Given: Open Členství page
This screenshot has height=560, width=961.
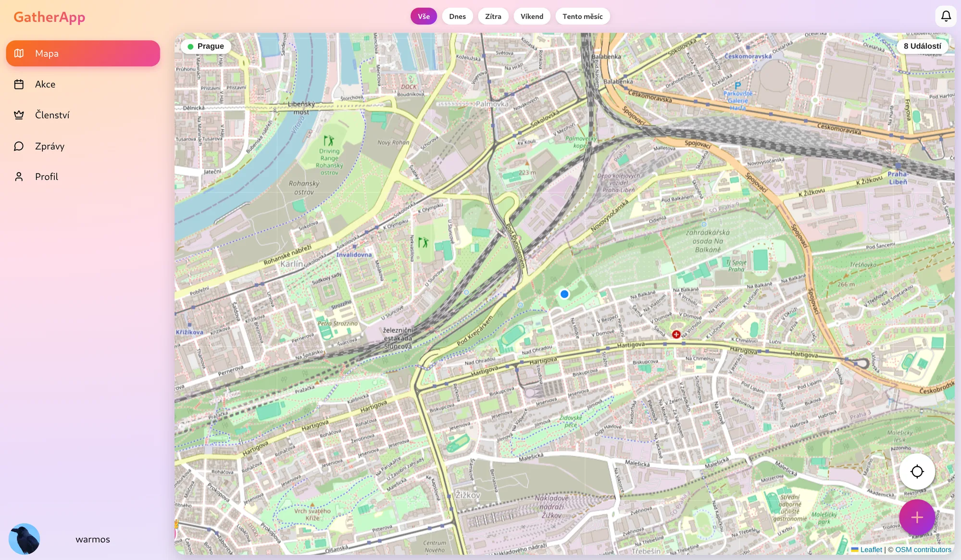Looking at the screenshot, I should (83, 115).
